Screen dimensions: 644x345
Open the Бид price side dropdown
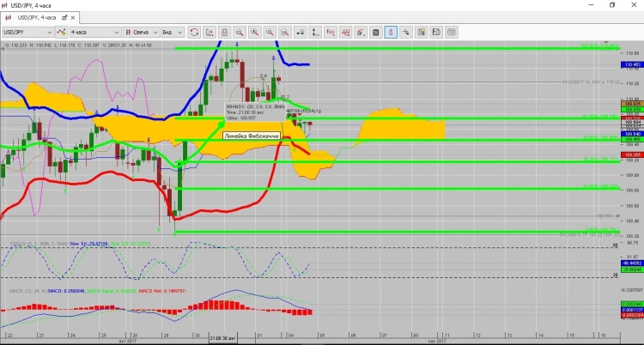coord(173,32)
